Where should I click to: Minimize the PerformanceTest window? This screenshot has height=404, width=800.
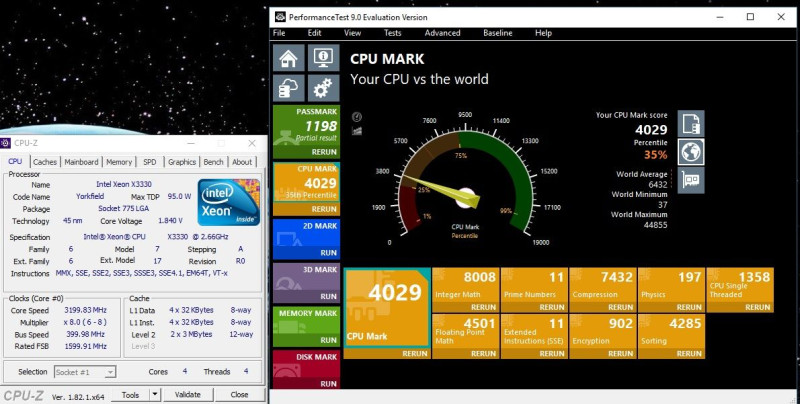coord(720,17)
